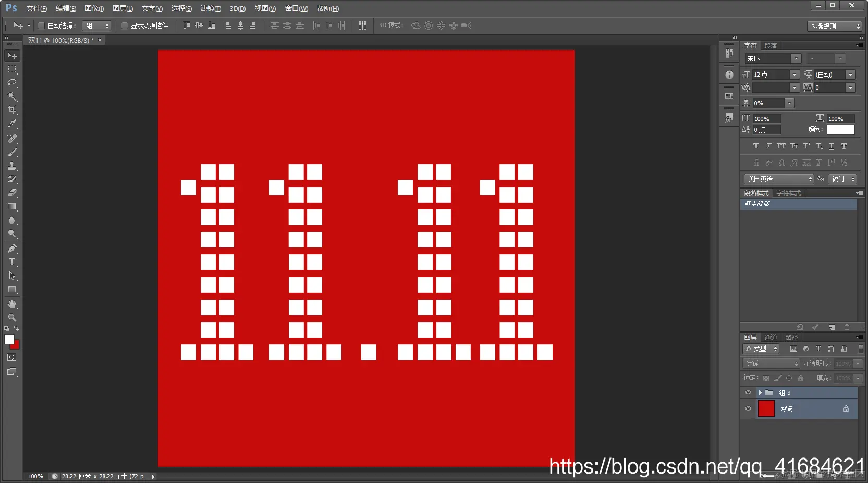Image resolution: width=868 pixels, height=483 pixels.
Task: Click the 背景 layer thumbnail
Action: 766,408
